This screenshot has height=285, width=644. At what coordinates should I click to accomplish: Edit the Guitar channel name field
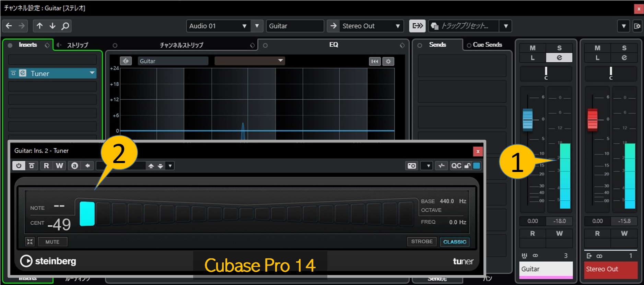tap(295, 26)
